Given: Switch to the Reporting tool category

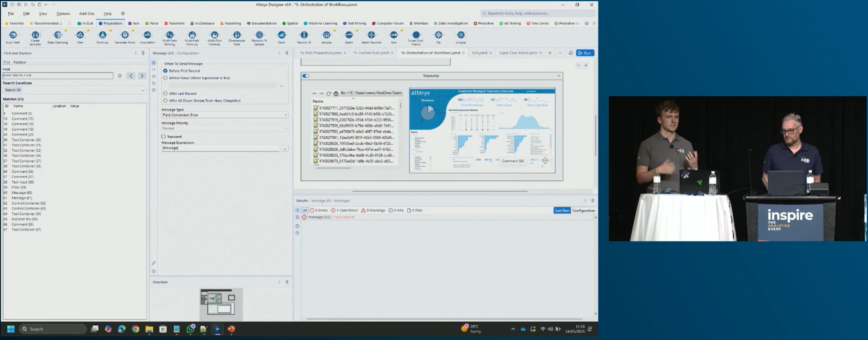Looking at the screenshot, I should coord(231,24).
